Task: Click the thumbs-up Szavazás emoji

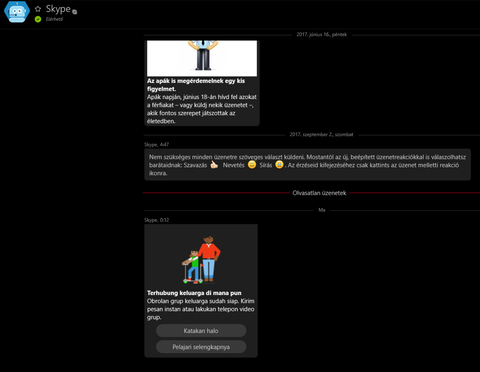Action: (x=214, y=165)
